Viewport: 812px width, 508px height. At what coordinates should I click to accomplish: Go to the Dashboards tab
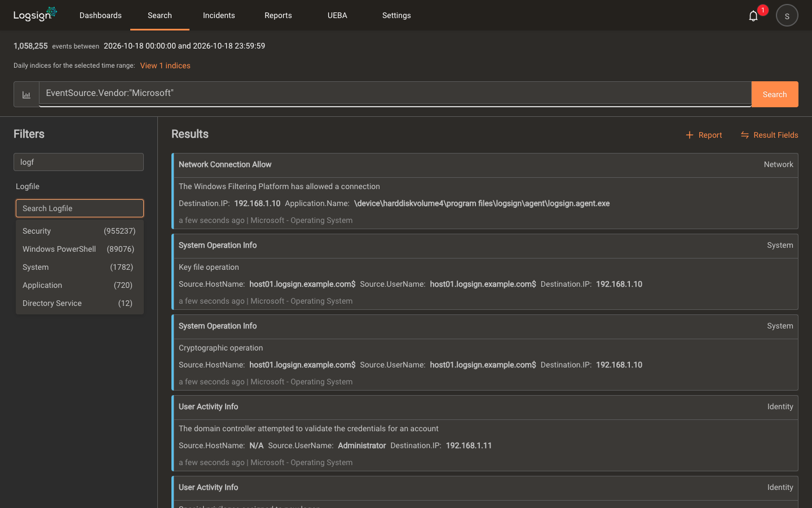pos(100,15)
